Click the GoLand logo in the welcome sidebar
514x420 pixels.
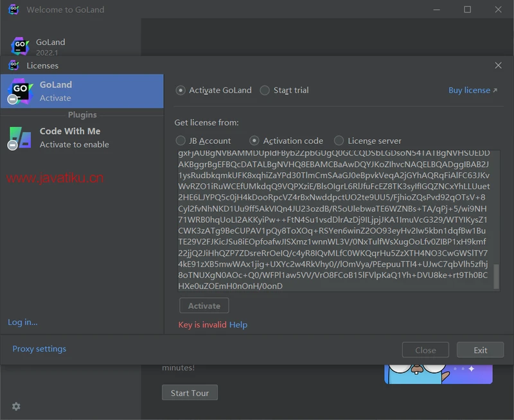point(21,46)
